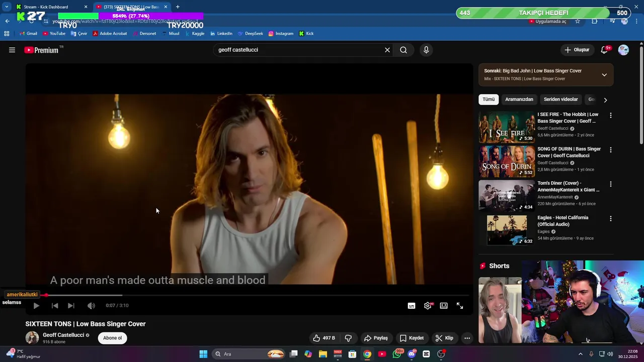
Task: Open OBS Studio from the taskbar
Action: point(441,354)
